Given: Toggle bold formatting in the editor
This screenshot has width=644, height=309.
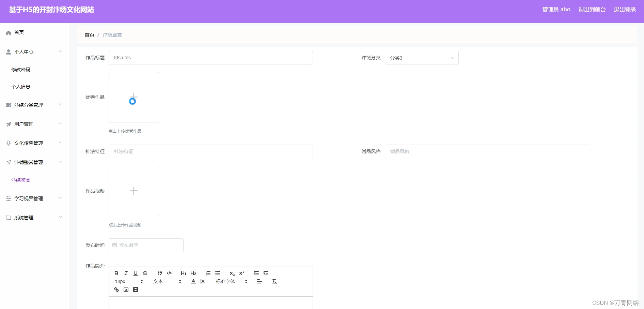Looking at the screenshot, I should tap(116, 273).
